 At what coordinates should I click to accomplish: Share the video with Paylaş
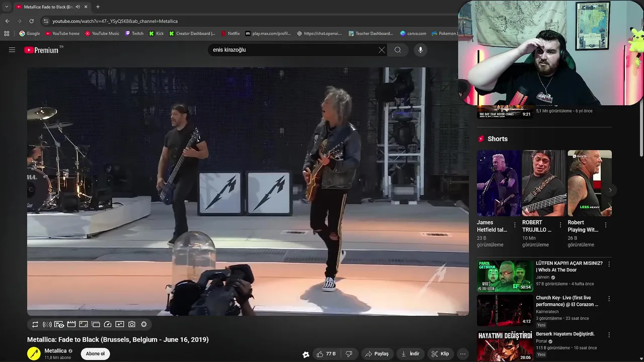pos(377,354)
